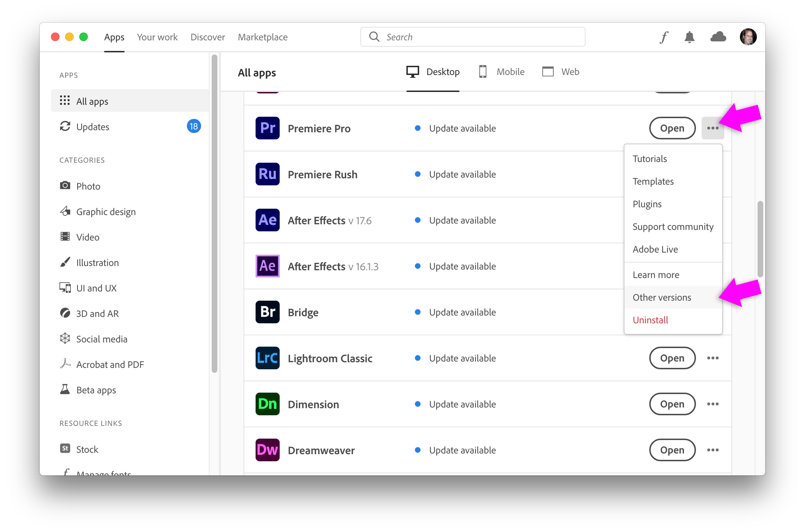Image resolution: width=805 pixels, height=532 pixels.
Task: Click the Dreamweaver app icon
Action: click(x=267, y=450)
